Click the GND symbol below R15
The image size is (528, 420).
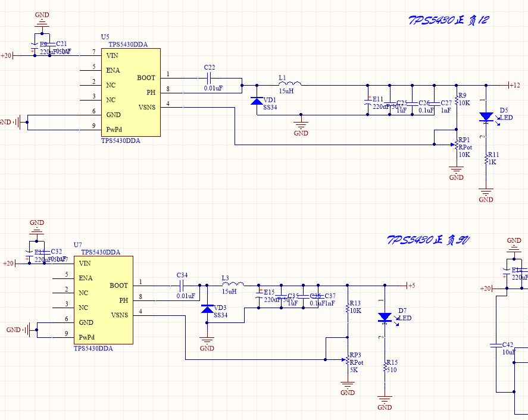(x=385, y=403)
